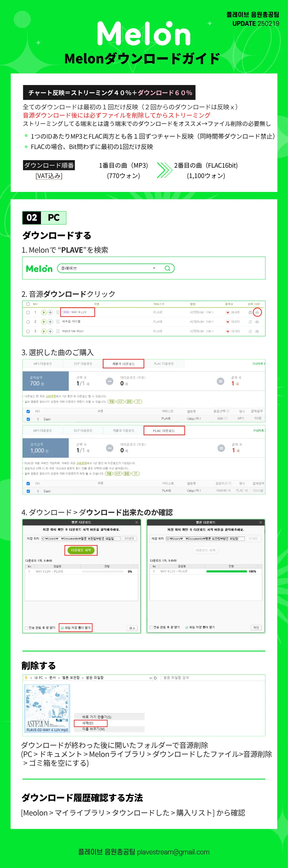This screenshot has height=868, width=288.
Task: Play 버추얼 아이돌 with its play icon
Action: pos(44,322)
